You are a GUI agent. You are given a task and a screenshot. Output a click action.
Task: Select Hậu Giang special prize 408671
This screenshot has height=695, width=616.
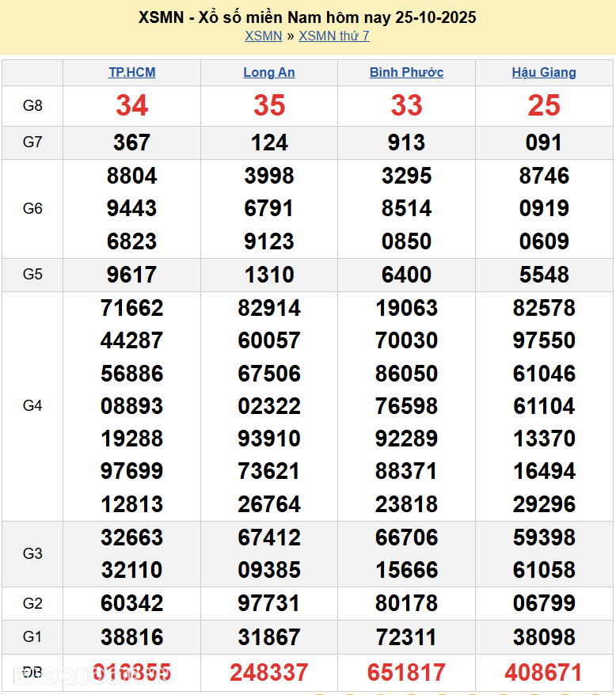coord(544,673)
